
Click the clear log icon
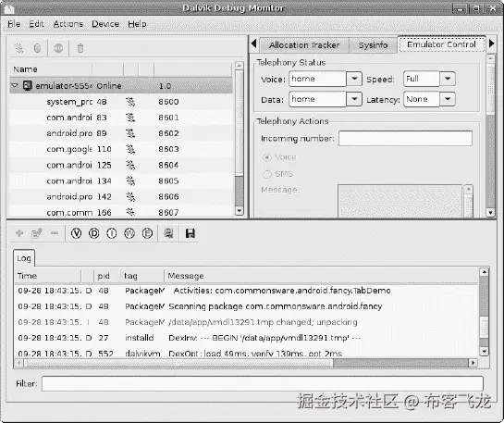point(168,233)
